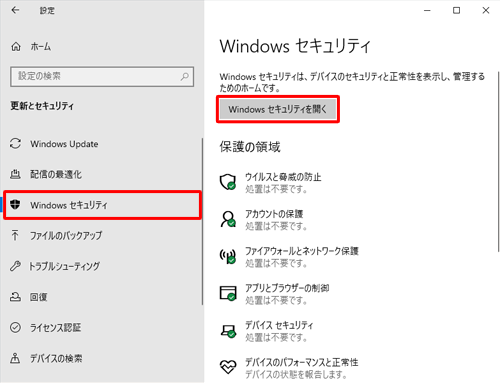Viewport: 500px width, 383px height.
Task: Click the search magnifier icon
Action: 184,77
